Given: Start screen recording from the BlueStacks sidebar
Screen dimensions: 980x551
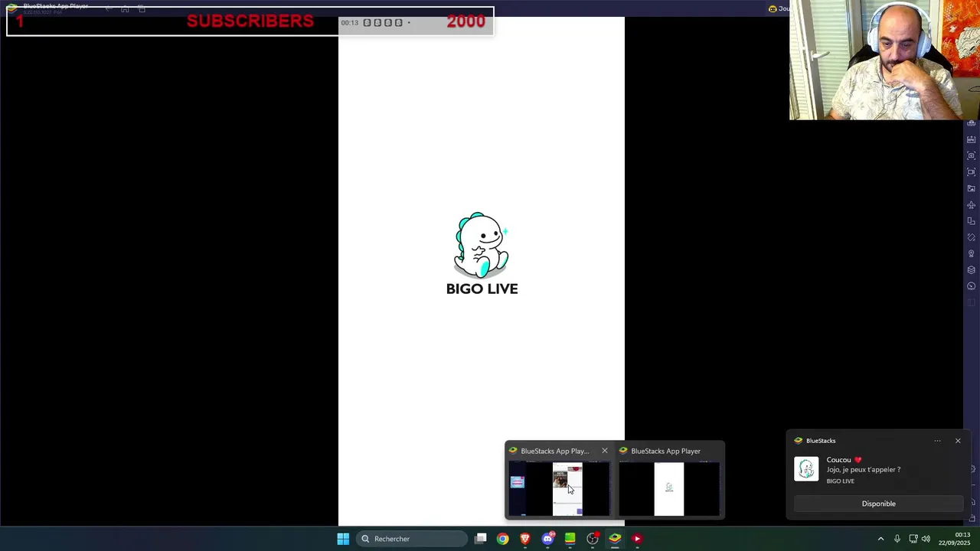Looking at the screenshot, I should 972,172.
